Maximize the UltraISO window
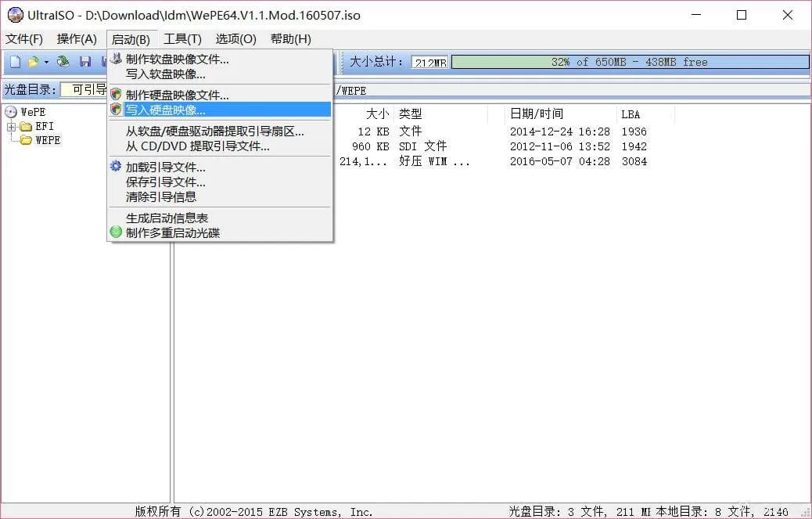 (742, 15)
